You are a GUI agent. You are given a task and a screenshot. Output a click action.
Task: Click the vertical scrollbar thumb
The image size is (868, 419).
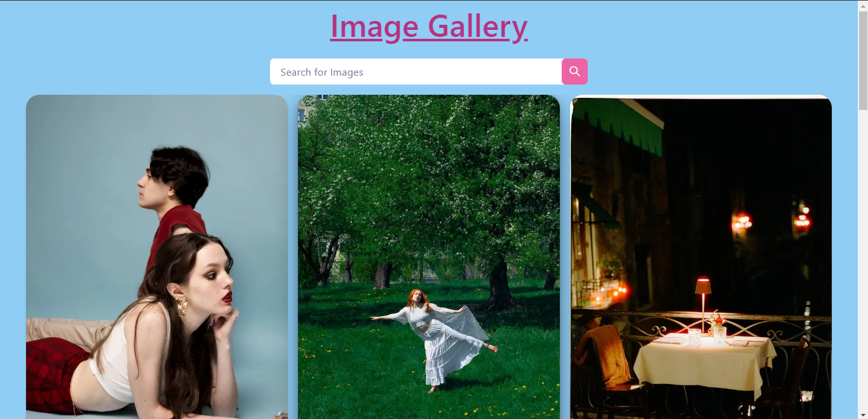click(x=863, y=60)
